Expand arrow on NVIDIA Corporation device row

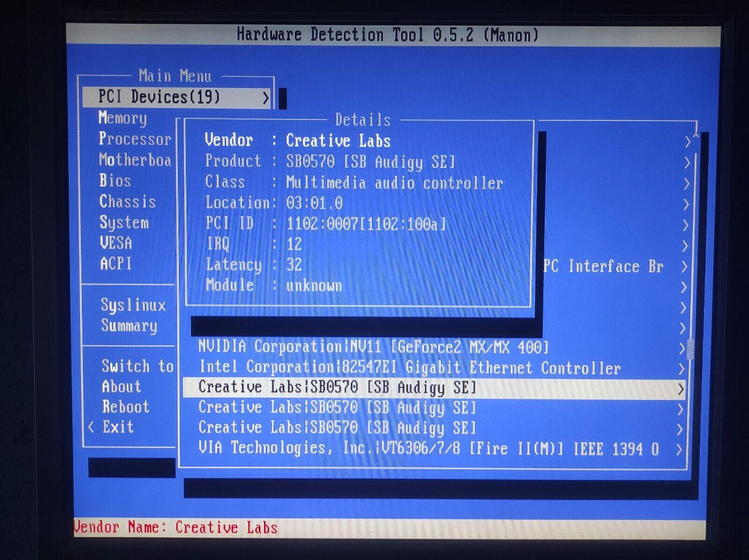coord(682,348)
